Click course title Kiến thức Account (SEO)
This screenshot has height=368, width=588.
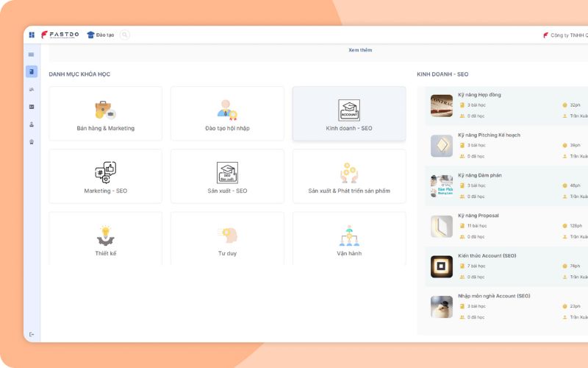pyautogui.click(x=487, y=255)
